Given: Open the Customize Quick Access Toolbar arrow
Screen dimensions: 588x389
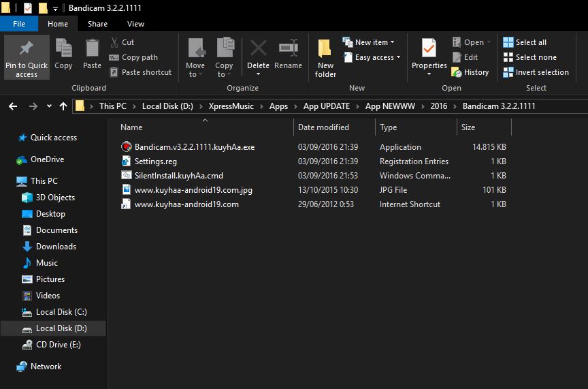Looking at the screenshot, I should (55, 8).
